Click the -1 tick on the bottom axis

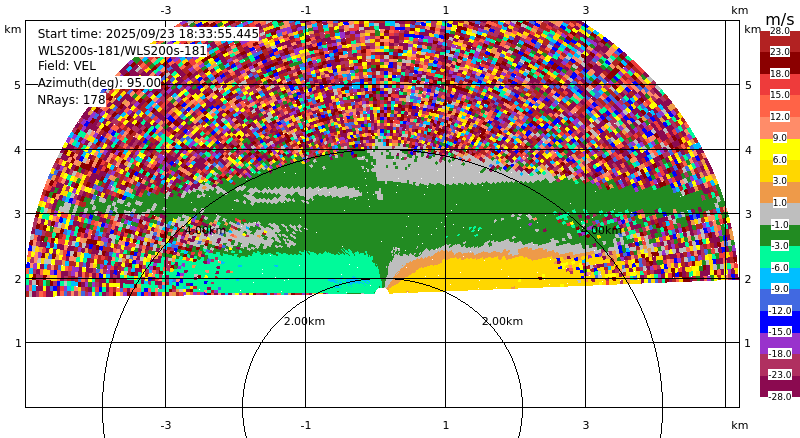pyautogui.click(x=306, y=425)
